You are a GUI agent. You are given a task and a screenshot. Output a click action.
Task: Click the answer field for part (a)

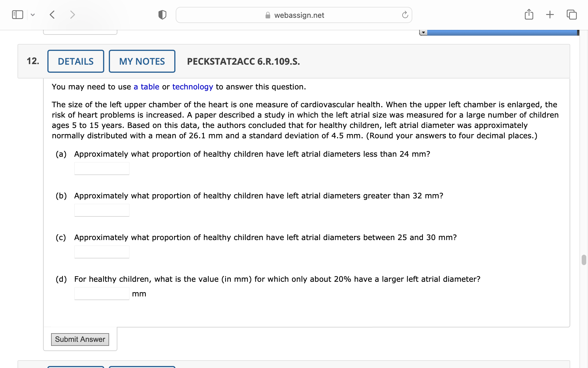[x=102, y=168]
